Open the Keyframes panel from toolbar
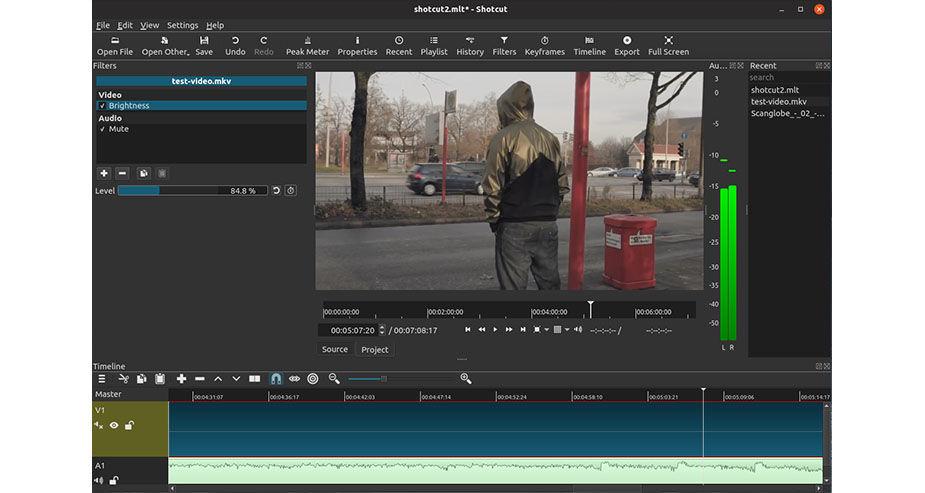 544,45
